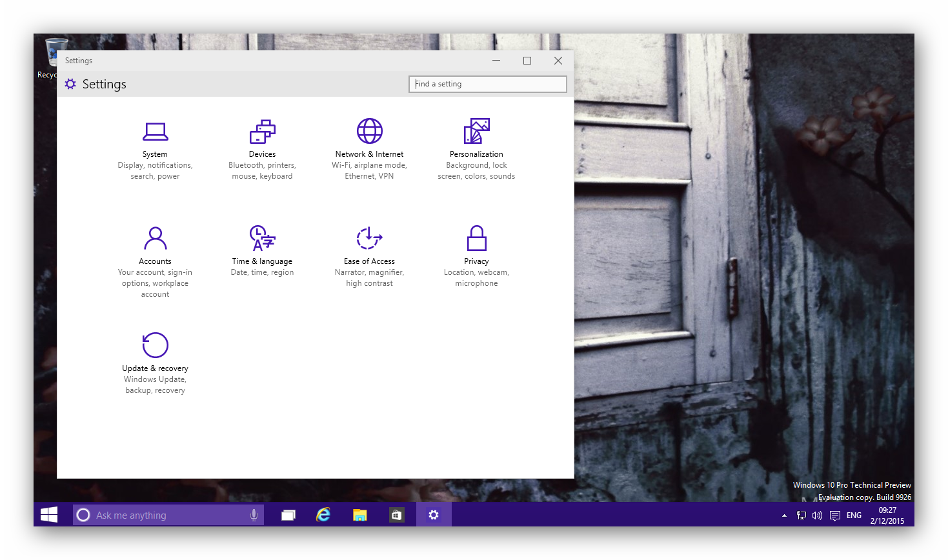Open the System settings laptop icon
948x560 pixels.
tap(156, 132)
